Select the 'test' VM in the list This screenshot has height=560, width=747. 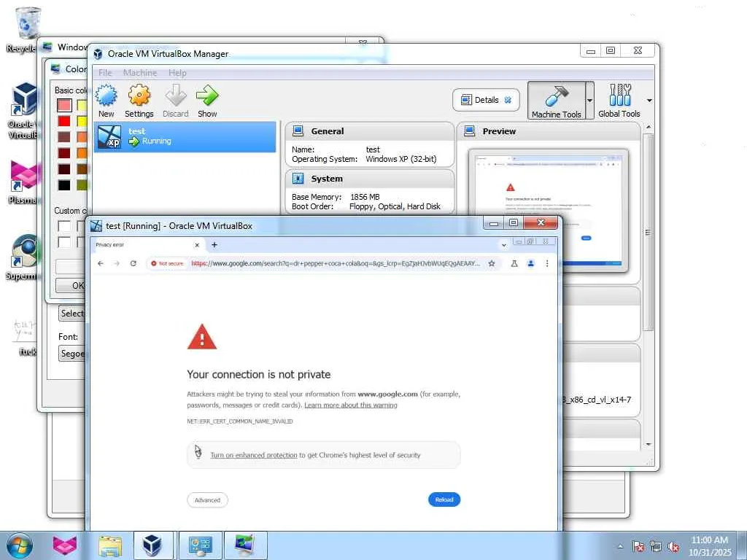coord(185,136)
